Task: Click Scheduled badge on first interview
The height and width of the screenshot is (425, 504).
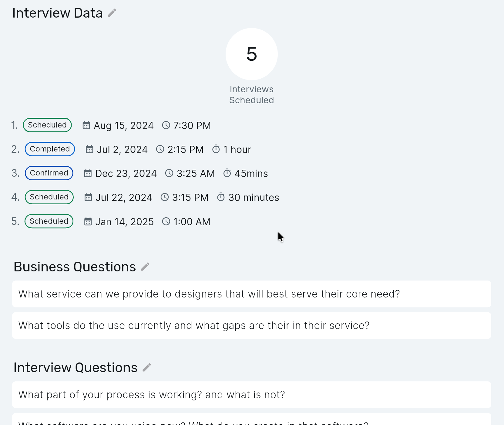Action: click(47, 125)
